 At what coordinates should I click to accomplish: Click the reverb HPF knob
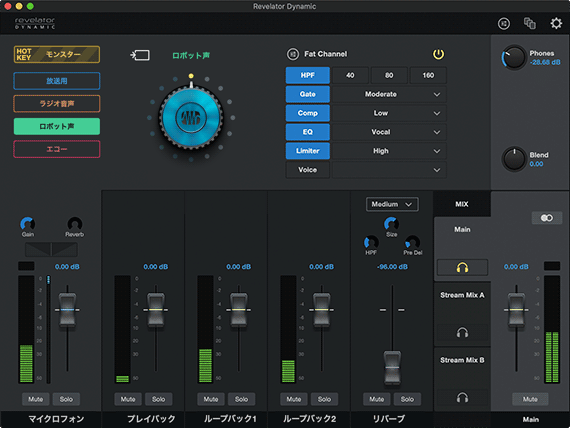371,243
